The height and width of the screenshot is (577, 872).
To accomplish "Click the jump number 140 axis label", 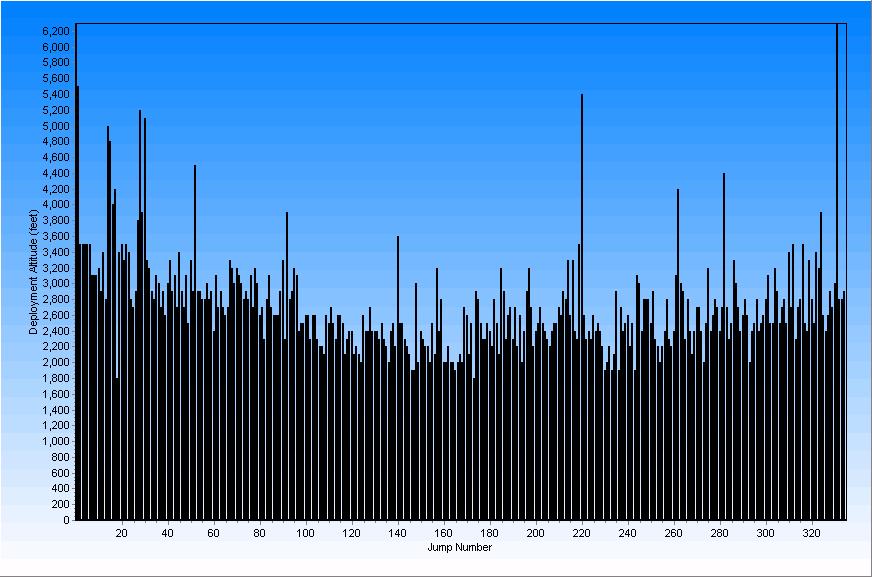I will point(397,534).
